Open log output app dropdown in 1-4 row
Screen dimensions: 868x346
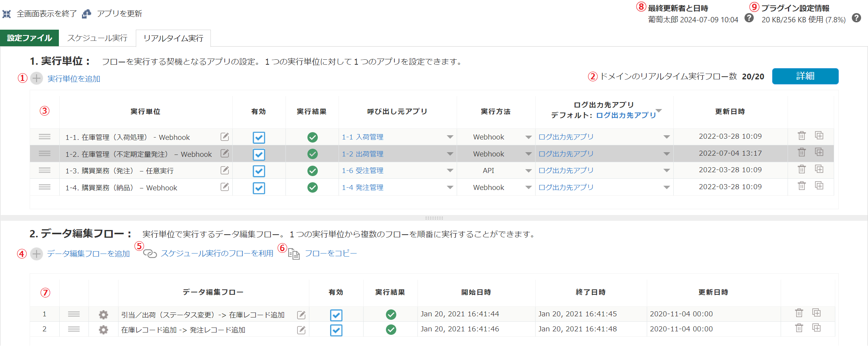coord(667,187)
